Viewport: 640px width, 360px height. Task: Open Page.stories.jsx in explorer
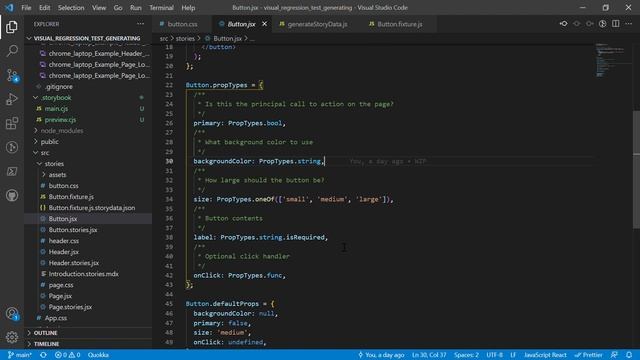point(88,307)
